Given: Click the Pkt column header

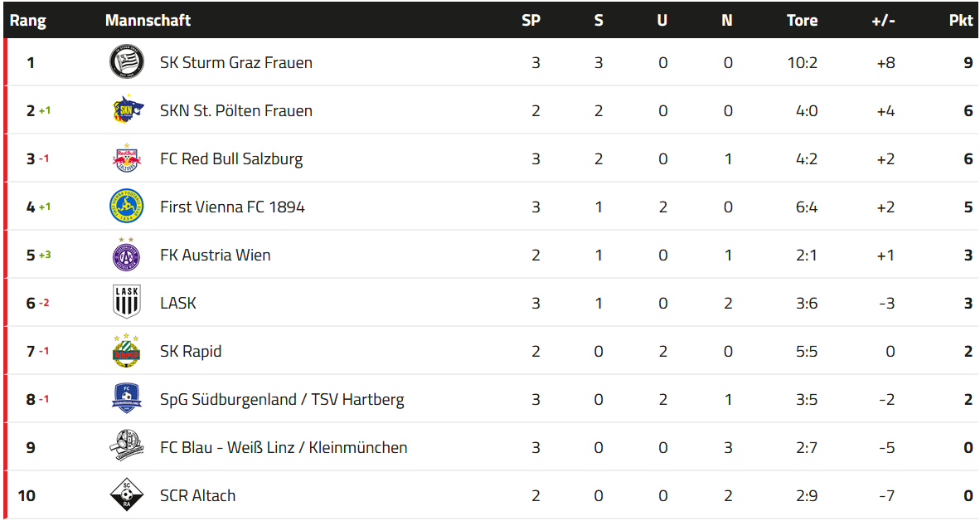Looking at the screenshot, I should pyautogui.click(x=961, y=20).
